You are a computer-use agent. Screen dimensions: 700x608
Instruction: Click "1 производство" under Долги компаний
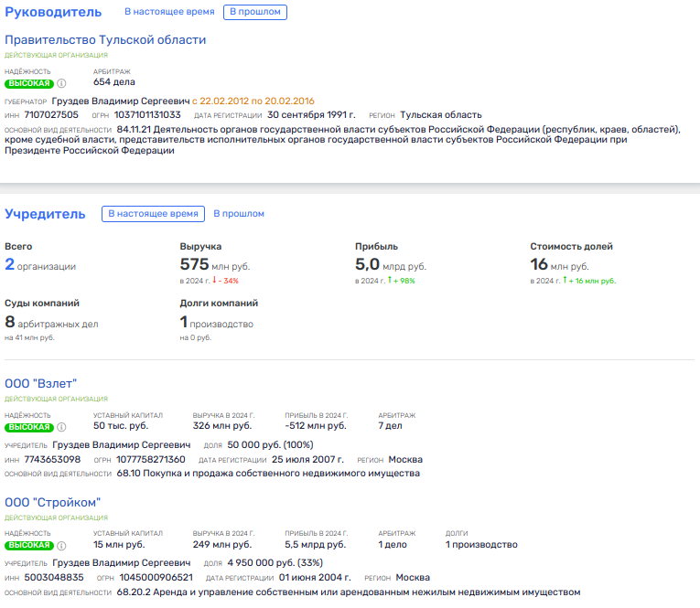click(216, 323)
